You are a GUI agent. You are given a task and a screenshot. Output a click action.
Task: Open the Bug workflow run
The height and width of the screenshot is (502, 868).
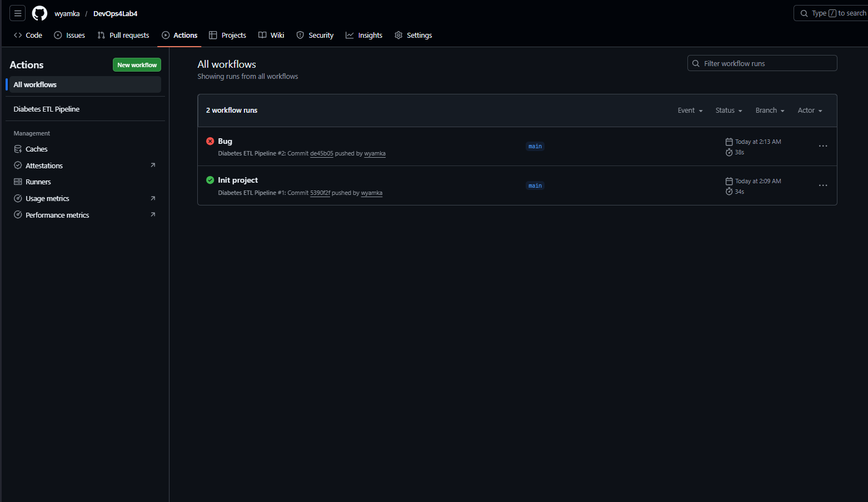pyautogui.click(x=225, y=141)
